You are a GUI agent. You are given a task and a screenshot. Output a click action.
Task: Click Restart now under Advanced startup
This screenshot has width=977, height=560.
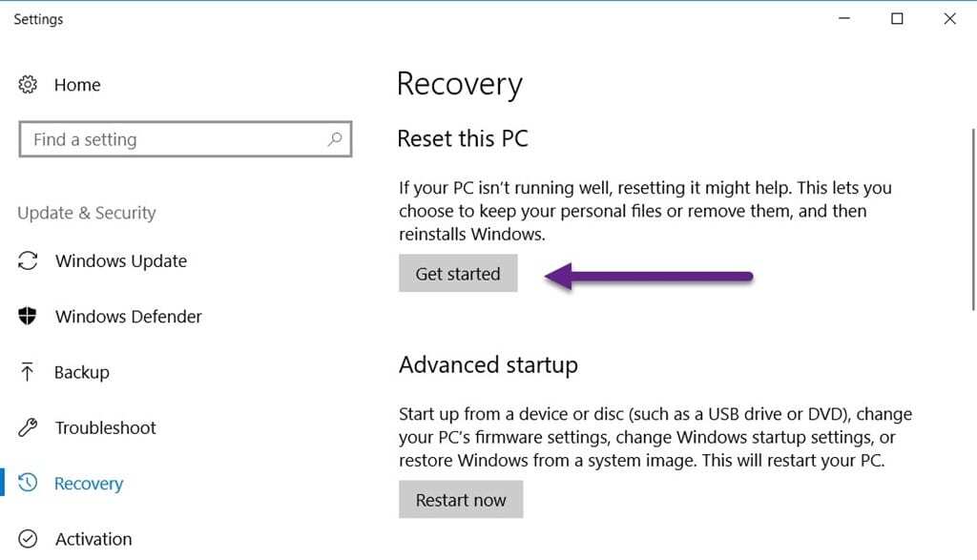(x=461, y=499)
